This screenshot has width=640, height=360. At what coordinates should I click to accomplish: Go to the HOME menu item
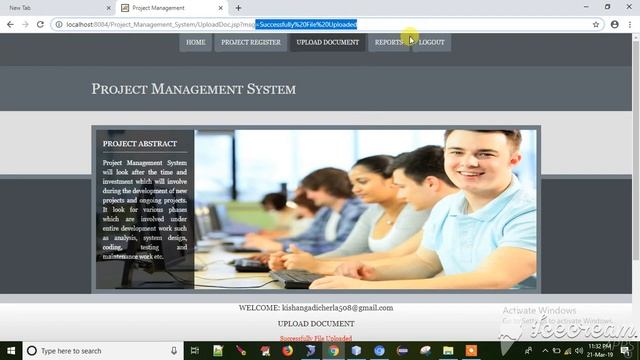click(x=196, y=42)
